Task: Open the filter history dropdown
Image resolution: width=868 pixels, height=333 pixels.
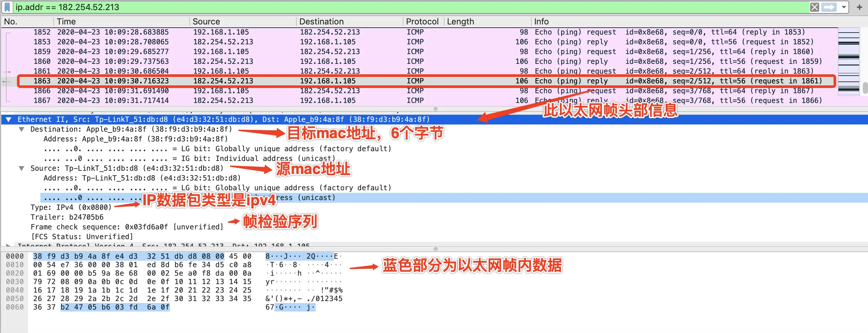Action: [844, 7]
